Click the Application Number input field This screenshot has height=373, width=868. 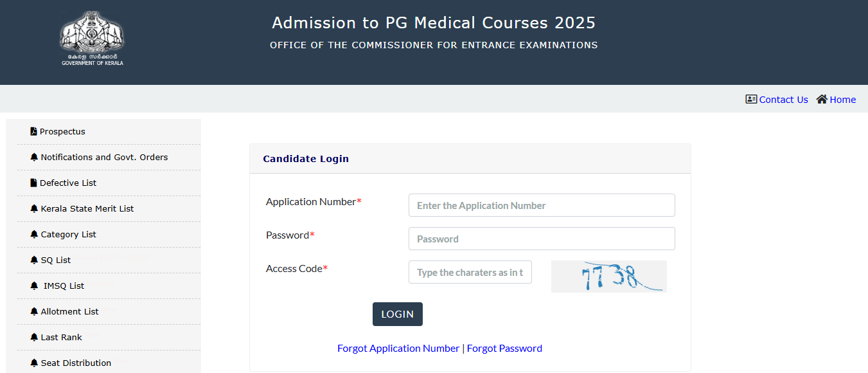click(542, 205)
